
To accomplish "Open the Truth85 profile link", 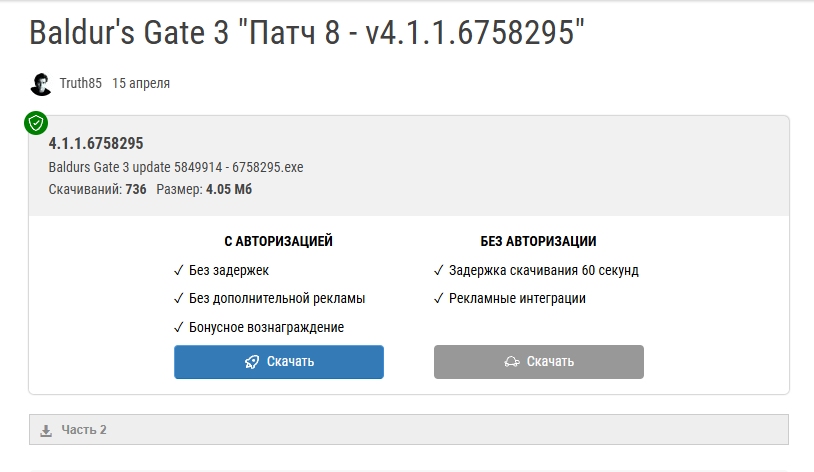I will [x=80, y=84].
